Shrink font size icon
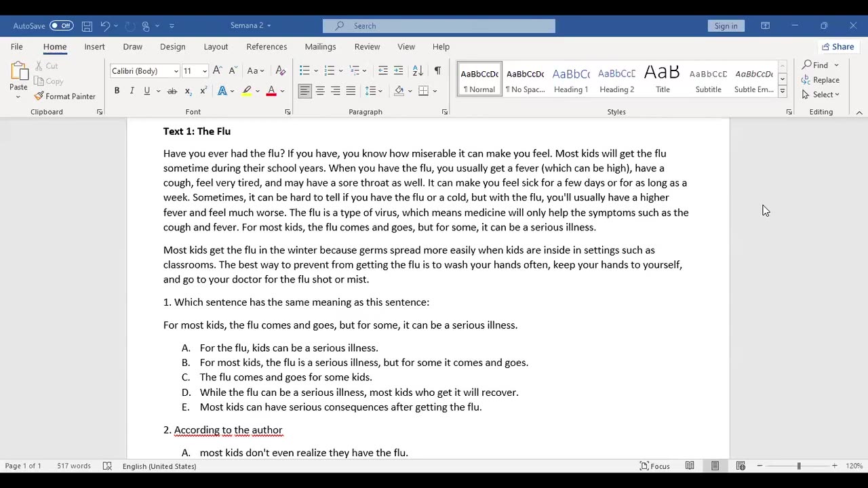The width and height of the screenshot is (868, 488). [x=233, y=70]
